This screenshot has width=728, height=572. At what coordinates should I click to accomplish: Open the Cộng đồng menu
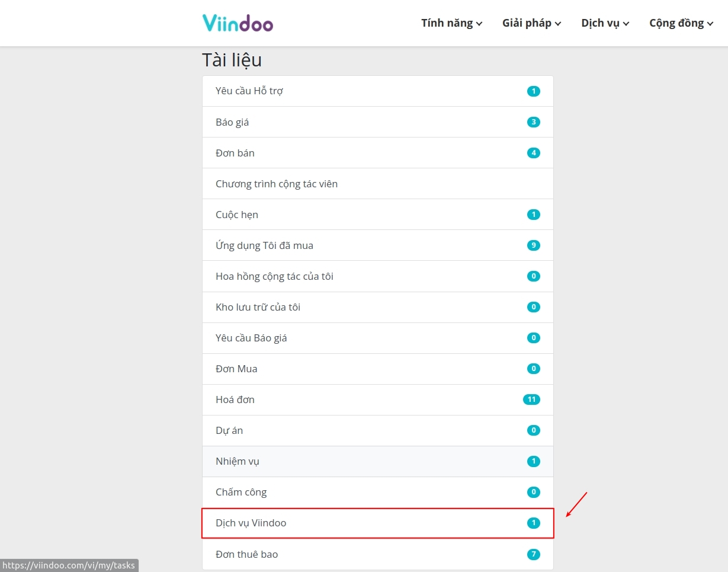click(x=681, y=23)
